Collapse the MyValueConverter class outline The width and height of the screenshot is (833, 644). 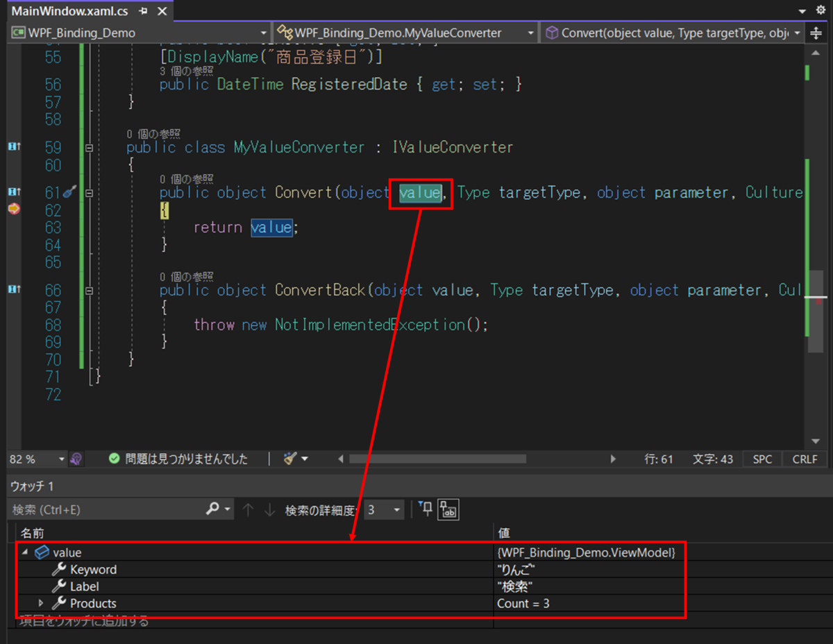click(x=89, y=148)
